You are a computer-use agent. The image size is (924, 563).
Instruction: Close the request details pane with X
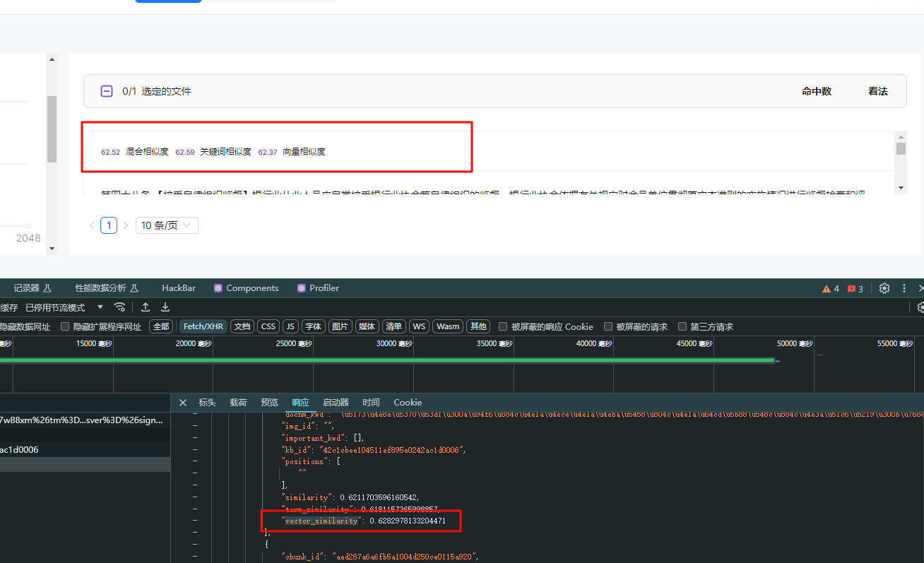tap(183, 403)
